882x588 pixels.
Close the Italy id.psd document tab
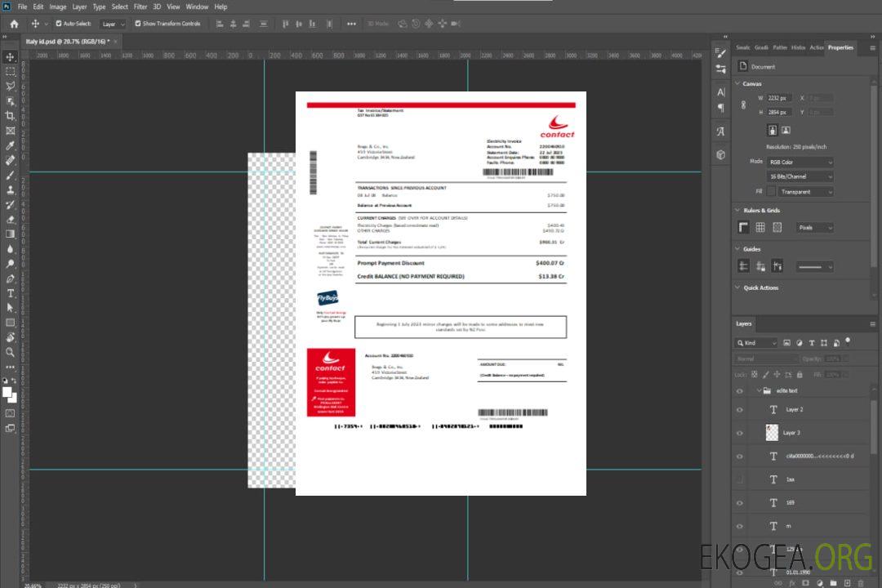[x=115, y=41]
